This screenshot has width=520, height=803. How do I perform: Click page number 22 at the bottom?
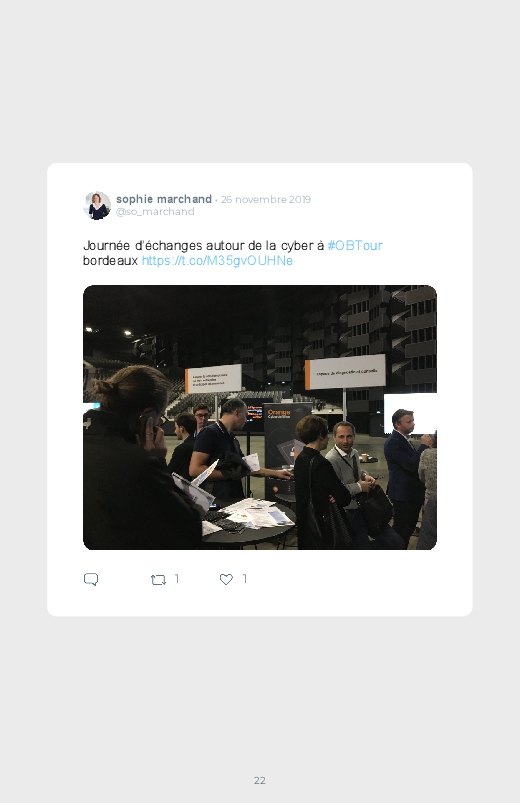pyautogui.click(x=260, y=780)
